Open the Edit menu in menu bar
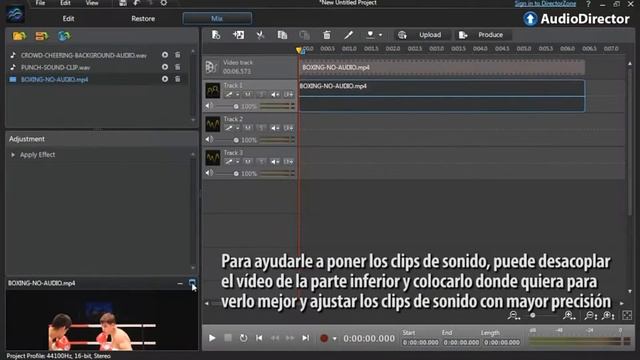 point(65,3)
